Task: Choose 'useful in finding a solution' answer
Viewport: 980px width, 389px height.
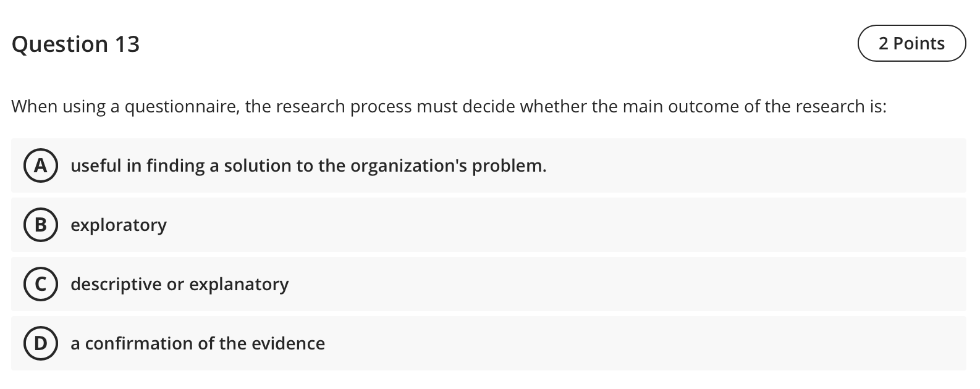Action: coord(308,165)
